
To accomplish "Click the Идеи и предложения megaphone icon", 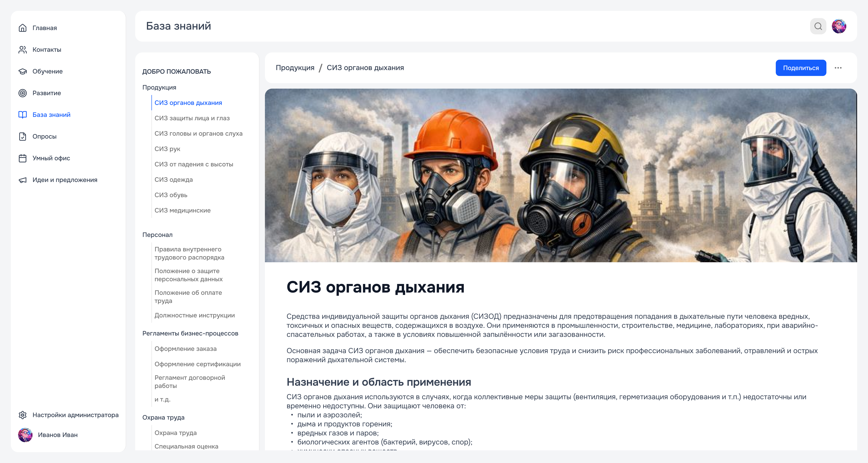I will pyautogui.click(x=23, y=180).
